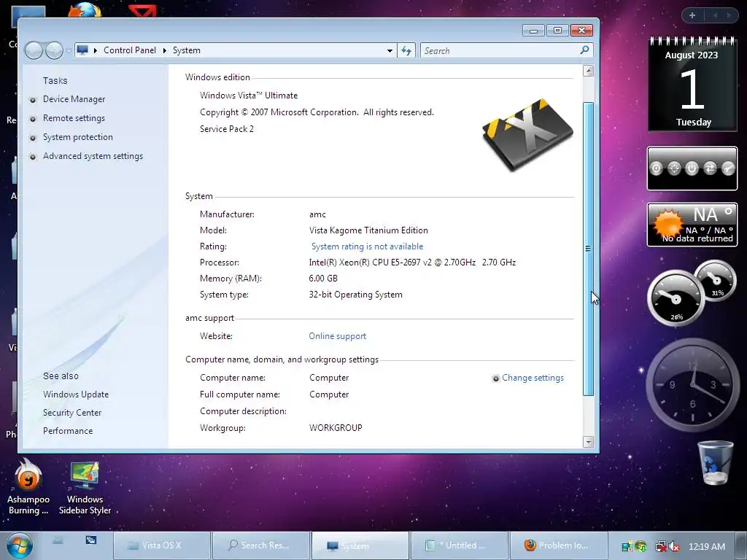
Task: Select Control Panel in the breadcrumb
Action: click(130, 50)
